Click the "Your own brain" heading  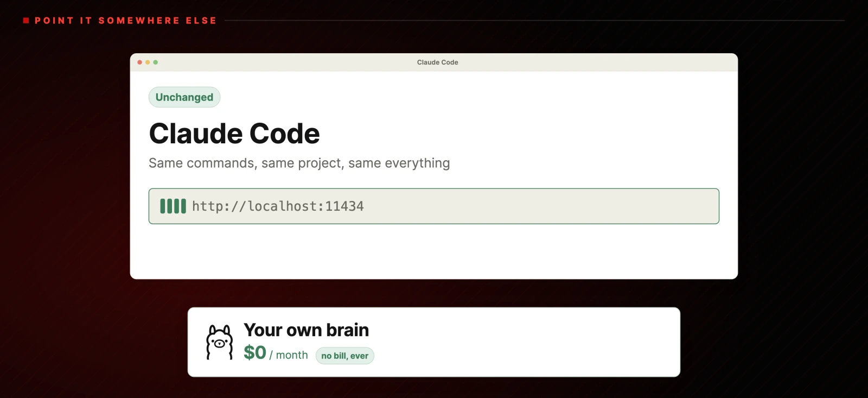tap(307, 330)
